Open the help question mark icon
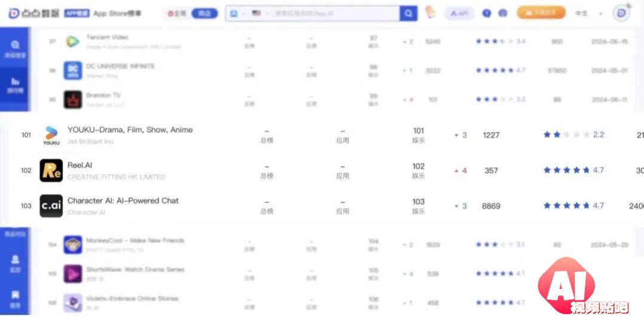Viewport: 644px width, 317px height. [487, 13]
